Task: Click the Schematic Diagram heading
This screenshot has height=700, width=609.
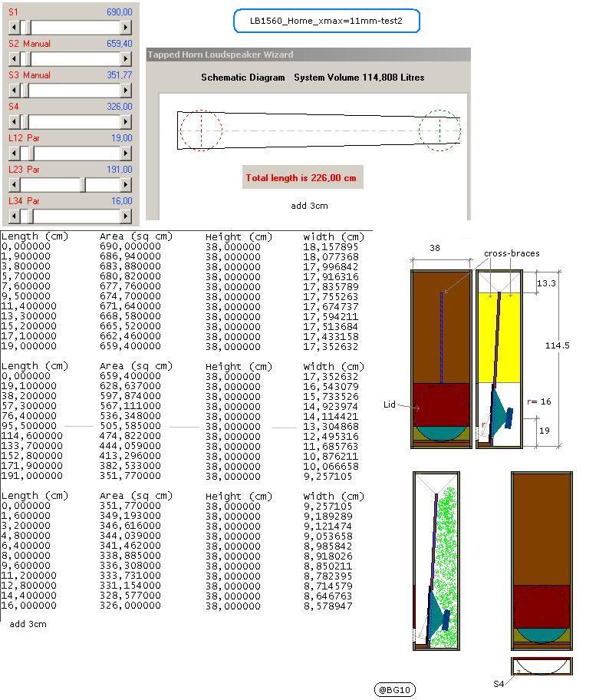Action: pos(243,78)
